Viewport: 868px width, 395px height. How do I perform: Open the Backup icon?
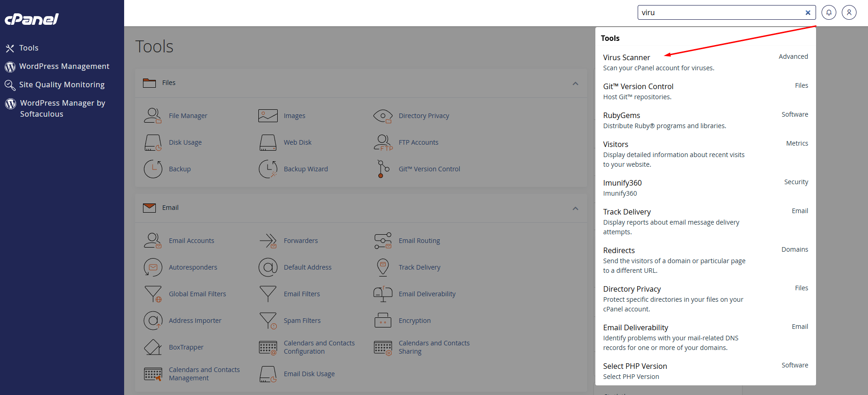pos(153,169)
